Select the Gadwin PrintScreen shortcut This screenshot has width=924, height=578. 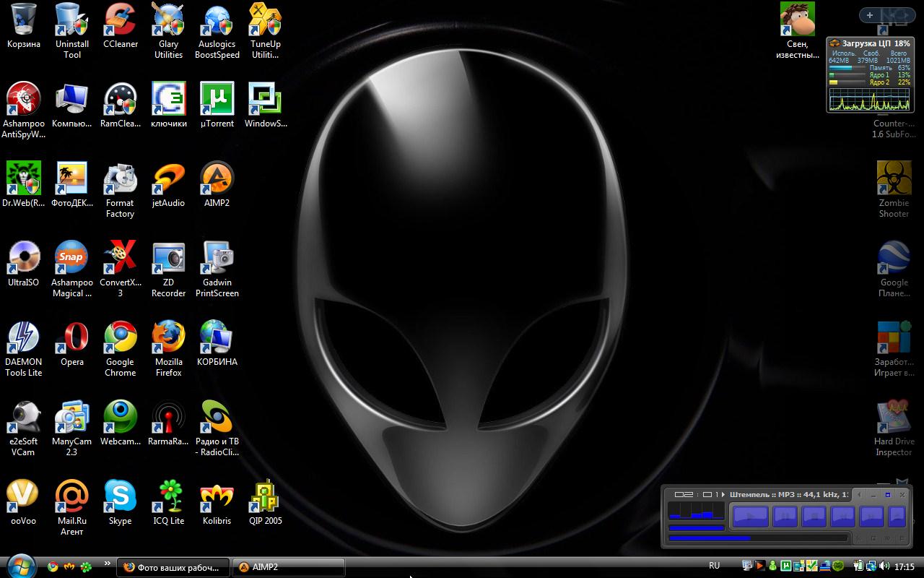[217, 269]
